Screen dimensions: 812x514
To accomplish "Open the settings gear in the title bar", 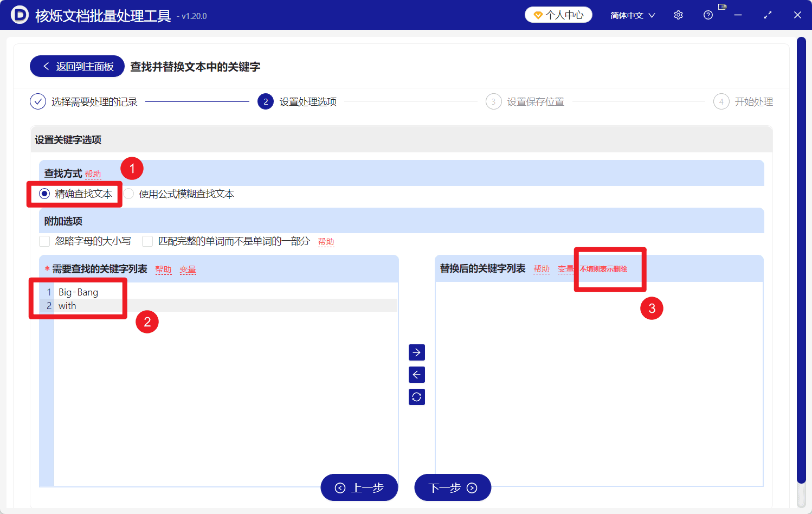I will (x=678, y=15).
